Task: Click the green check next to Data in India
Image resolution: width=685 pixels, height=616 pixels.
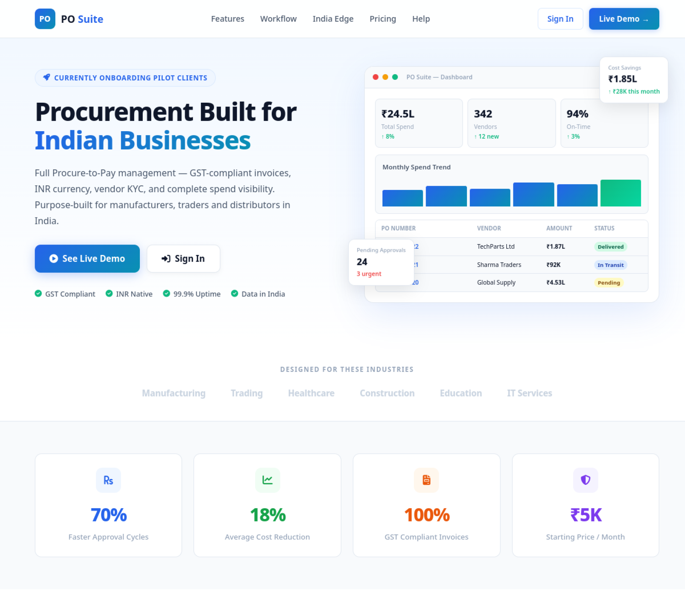Action: point(234,293)
